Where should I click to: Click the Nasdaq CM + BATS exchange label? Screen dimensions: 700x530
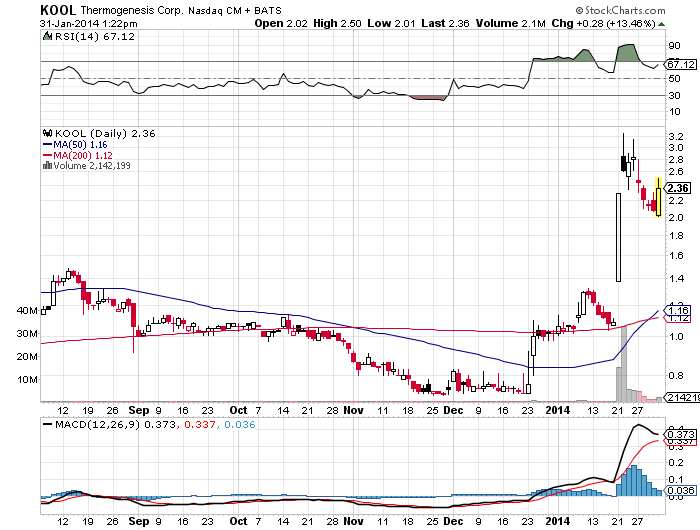234,11
